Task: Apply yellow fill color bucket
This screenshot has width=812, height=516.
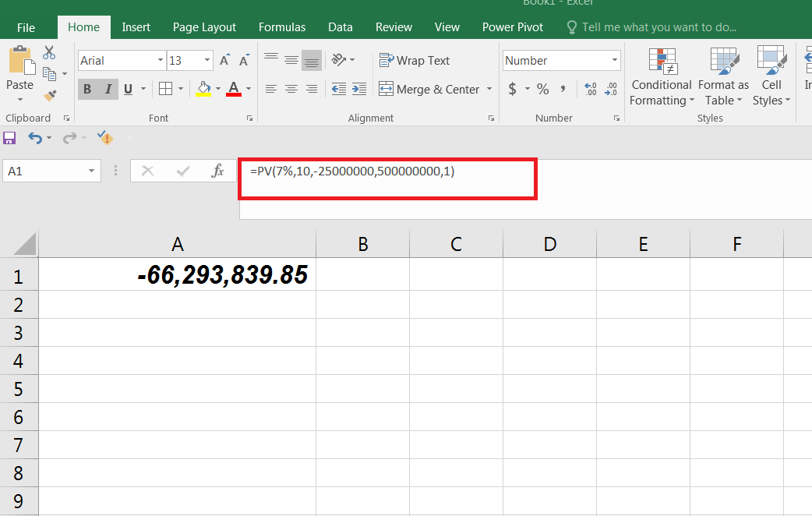Action: point(203,89)
